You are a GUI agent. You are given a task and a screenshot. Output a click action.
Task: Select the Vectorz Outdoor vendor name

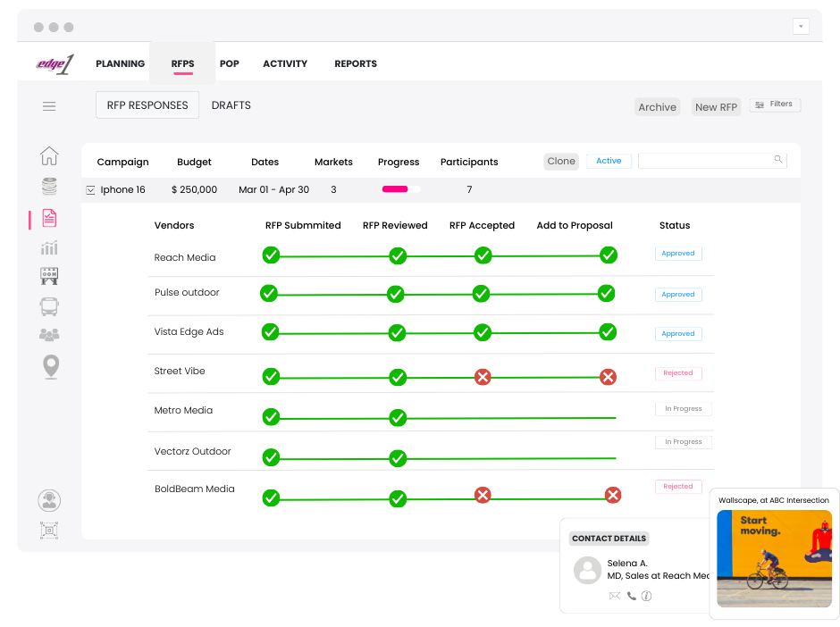tap(192, 451)
